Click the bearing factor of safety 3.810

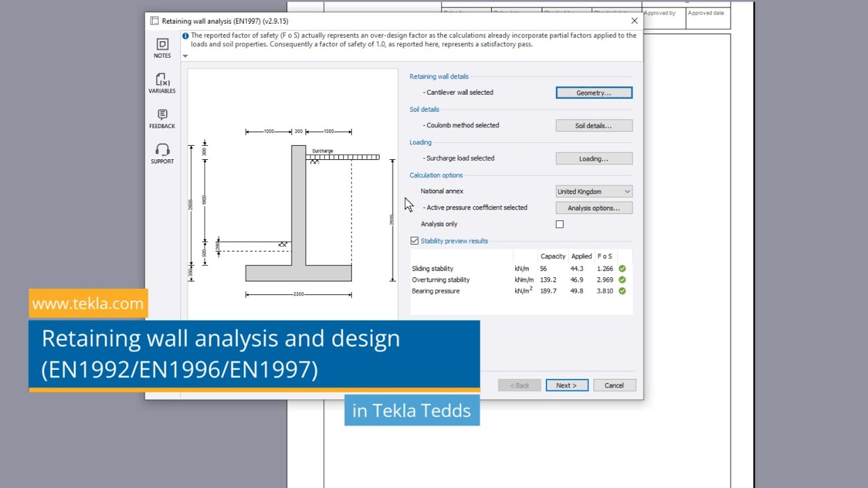[605, 291]
